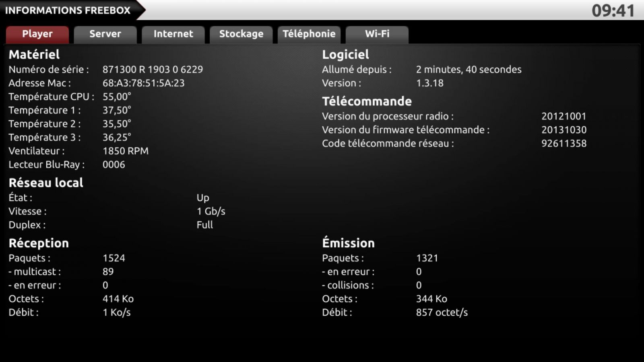The image size is (644, 362).
Task: Click the software version 1.3.18
Action: tap(430, 83)
